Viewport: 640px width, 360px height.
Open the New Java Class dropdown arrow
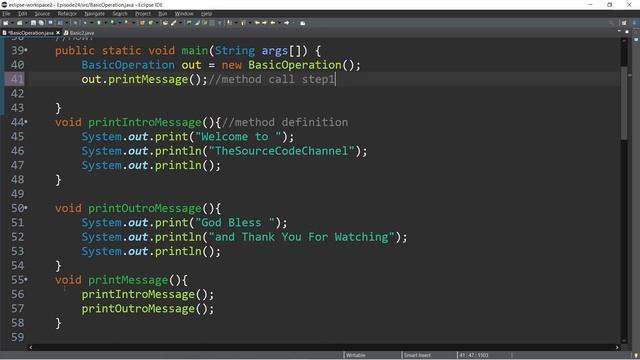point(157,23)
